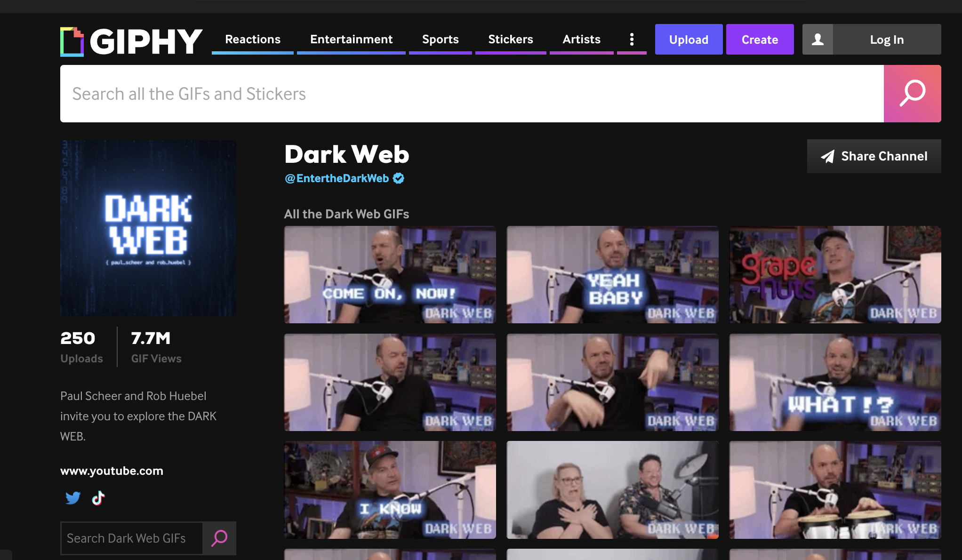Open the TikTok profile icon

tap(98, 497)
